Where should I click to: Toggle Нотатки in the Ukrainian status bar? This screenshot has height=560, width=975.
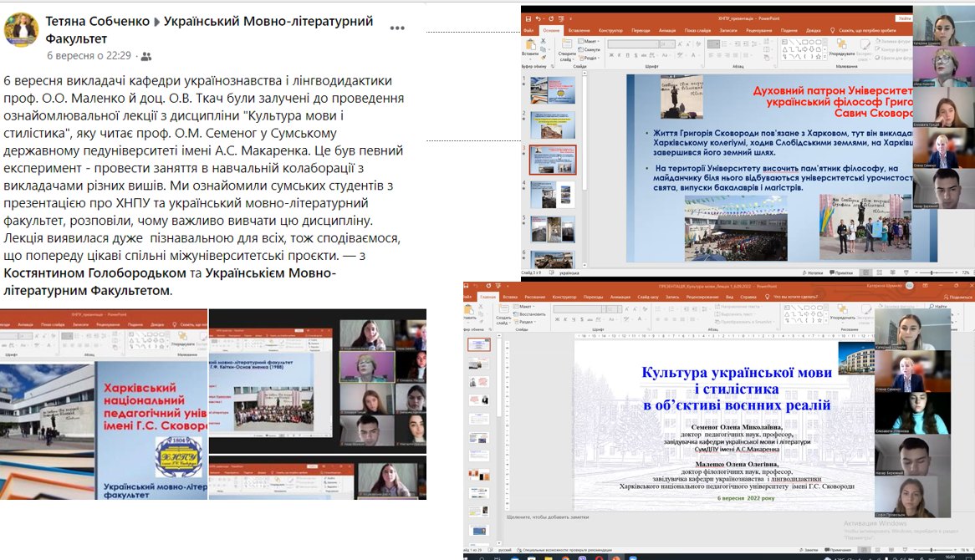[814, 272]
